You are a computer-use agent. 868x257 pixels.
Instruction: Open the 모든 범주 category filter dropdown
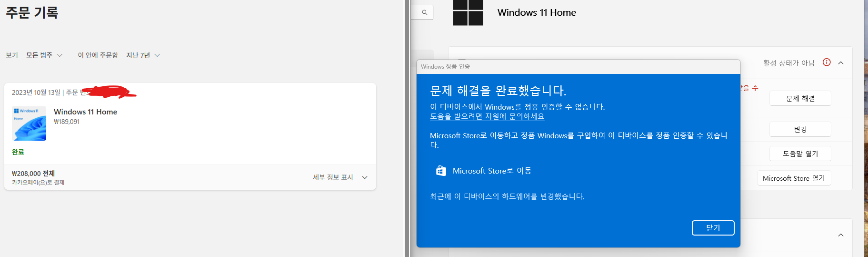coord(44,55)
